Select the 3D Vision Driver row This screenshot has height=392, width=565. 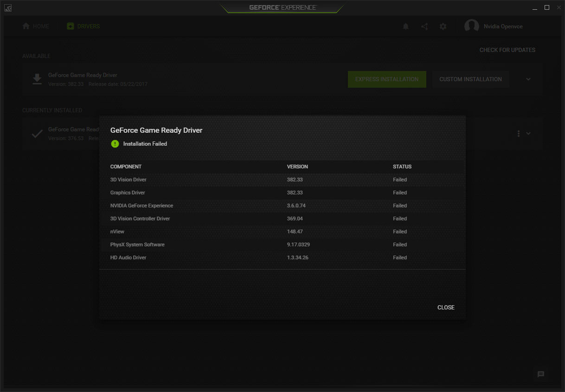tap(282, 180)
